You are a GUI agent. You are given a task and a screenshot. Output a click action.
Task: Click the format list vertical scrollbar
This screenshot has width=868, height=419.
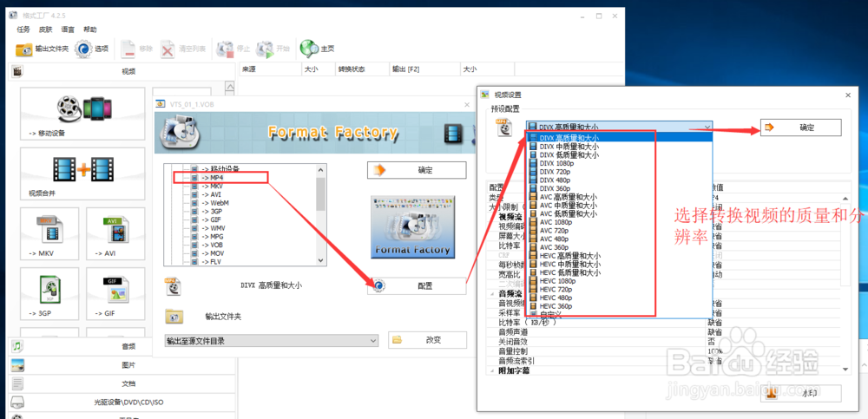pos(321,214)
